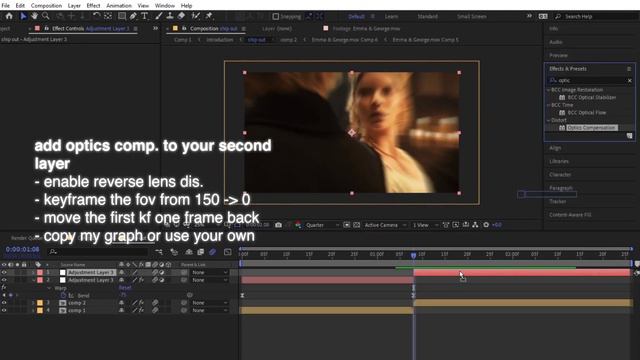
Task: Select the Optics Compensation effect
Action: [591, 128]
